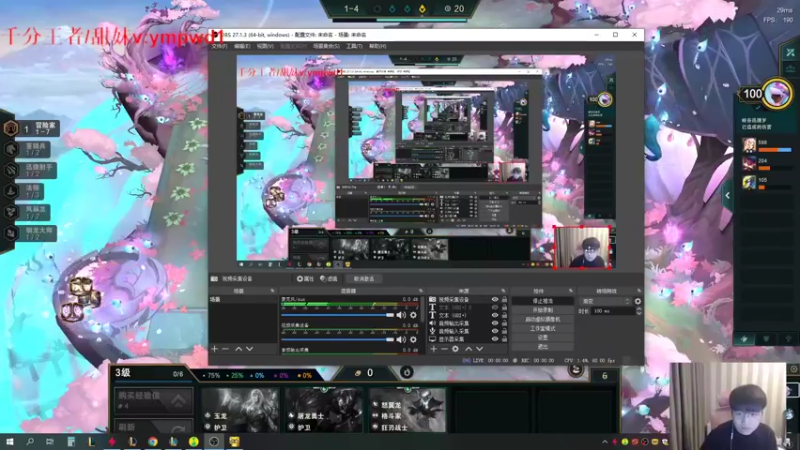Buy the third champion card 怒翼龙

[x=408, y=410]
